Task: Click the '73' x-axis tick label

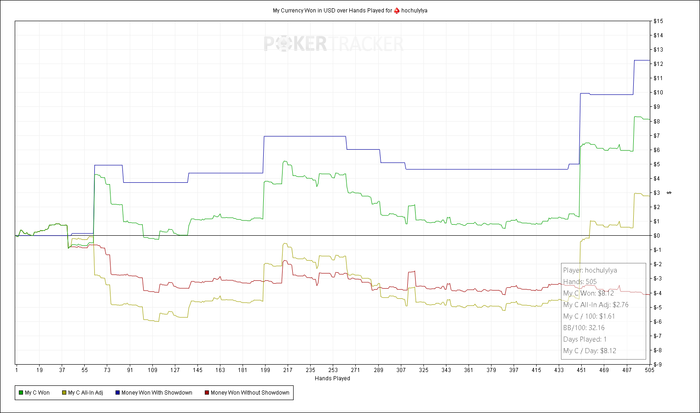Action: [x=107, y=370]
